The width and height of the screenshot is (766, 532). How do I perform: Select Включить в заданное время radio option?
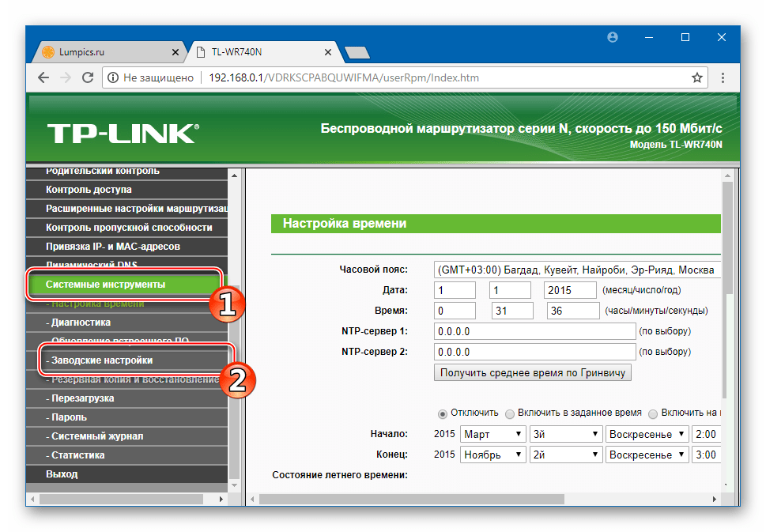tap(510, 413)
